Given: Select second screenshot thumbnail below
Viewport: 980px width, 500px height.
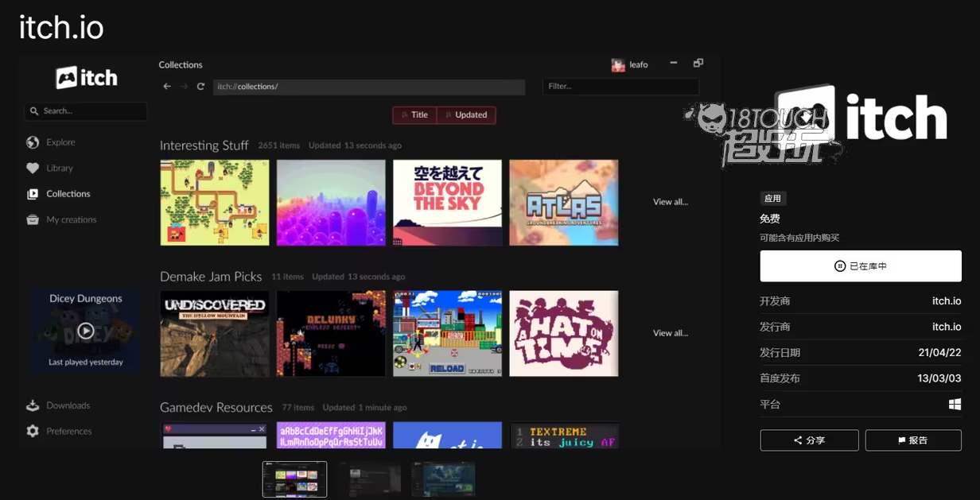Looking at the screenshot, I should point(369,479).
